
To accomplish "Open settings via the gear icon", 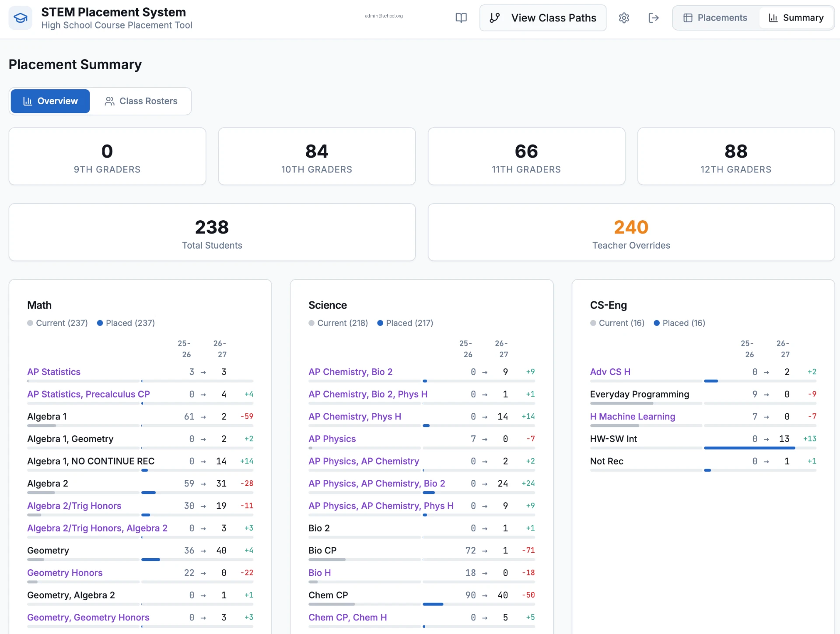I will (624, 18).
